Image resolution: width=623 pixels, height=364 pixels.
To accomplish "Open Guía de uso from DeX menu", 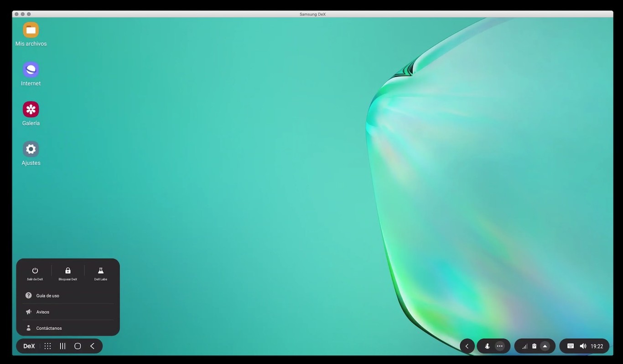I will point(47,295).
